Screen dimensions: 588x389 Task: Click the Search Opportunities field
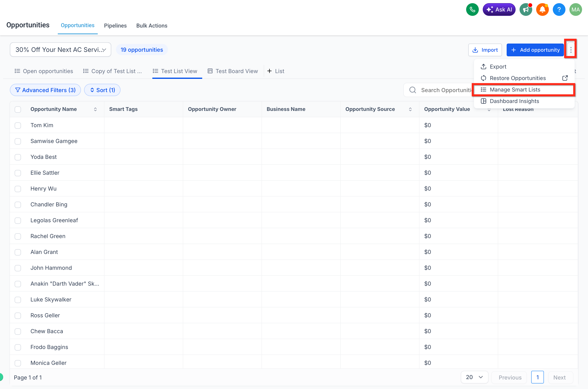pyautogui.click(x=439, y=90)
